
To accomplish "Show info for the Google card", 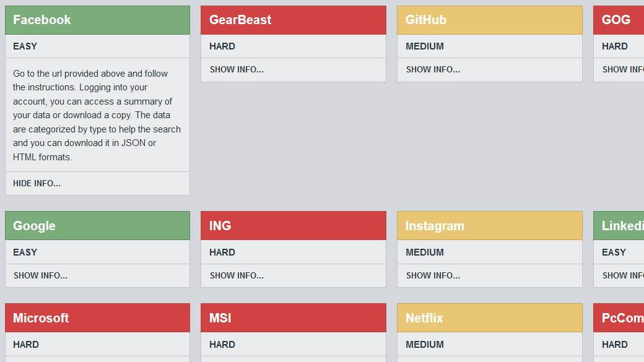I will [x=40, y=275].
